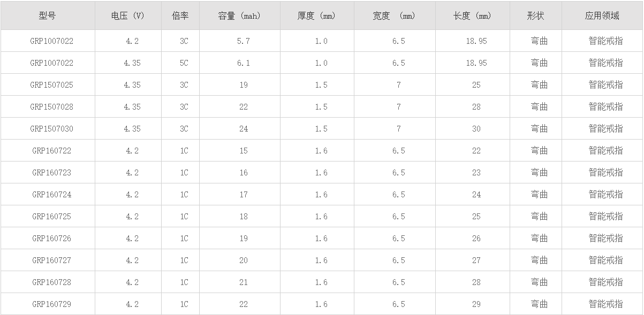Select model cell GRP1507025
Image resolution: width=644 pixels, height=315 pixels.
click(x=51, y=85)
